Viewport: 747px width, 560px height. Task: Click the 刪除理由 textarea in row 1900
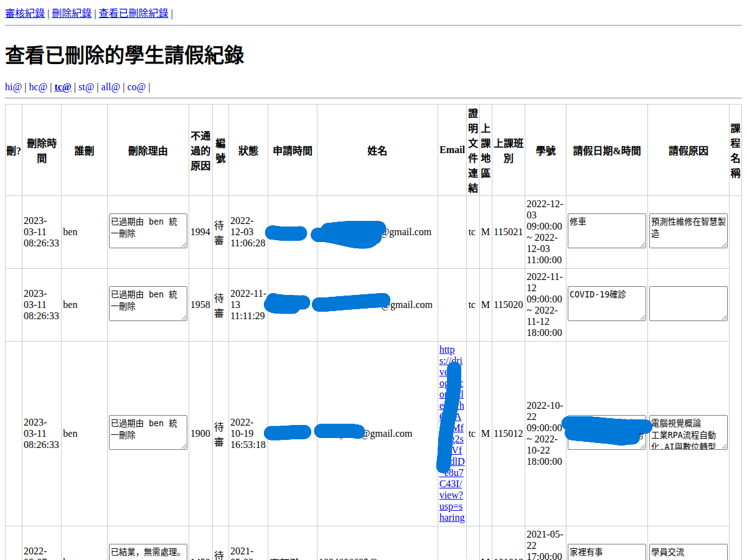[x=148, y=432]
